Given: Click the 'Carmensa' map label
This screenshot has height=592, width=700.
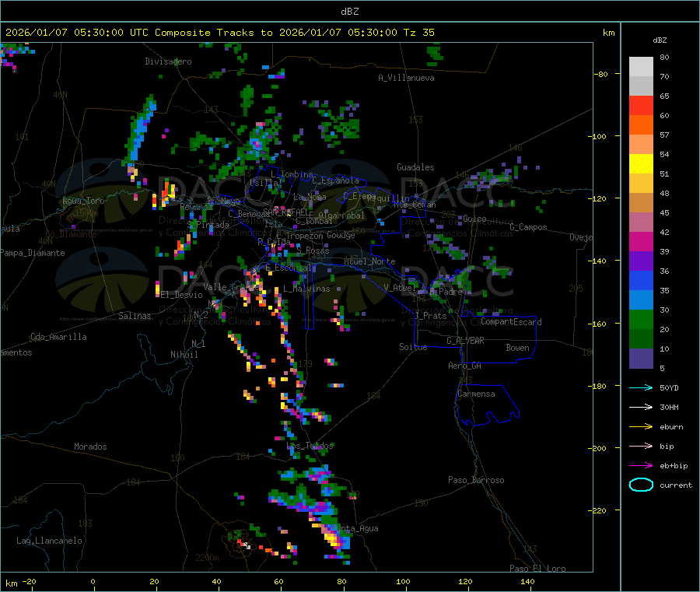Looking at the screenshot, I should 476,394.
